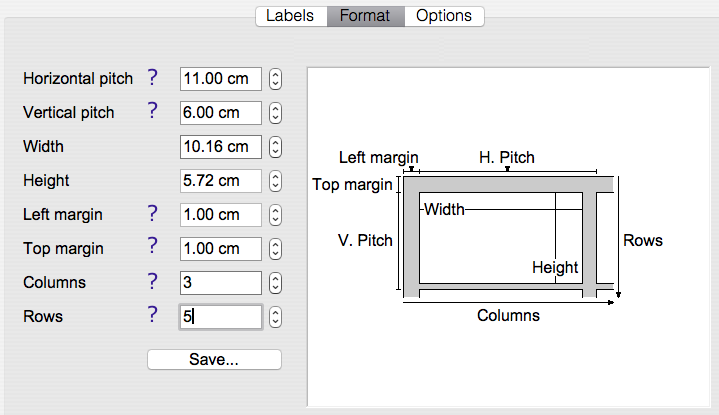719x415 pixels.
Task: Select the Format tab
Action: coord(365,16)
